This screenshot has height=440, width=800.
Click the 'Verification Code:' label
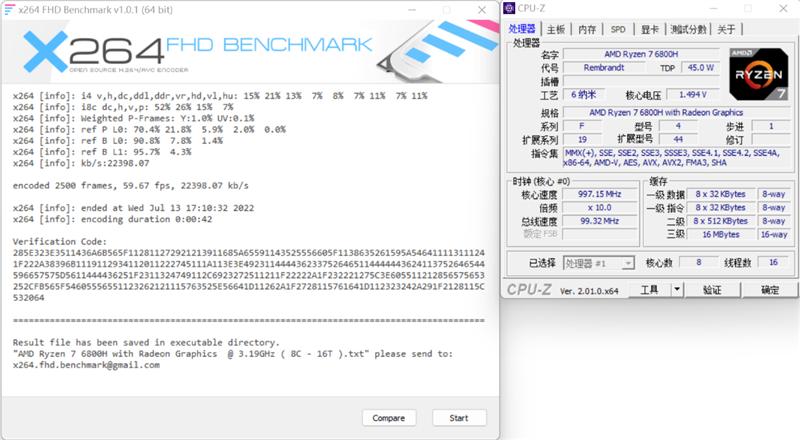[x=60, y=242]
